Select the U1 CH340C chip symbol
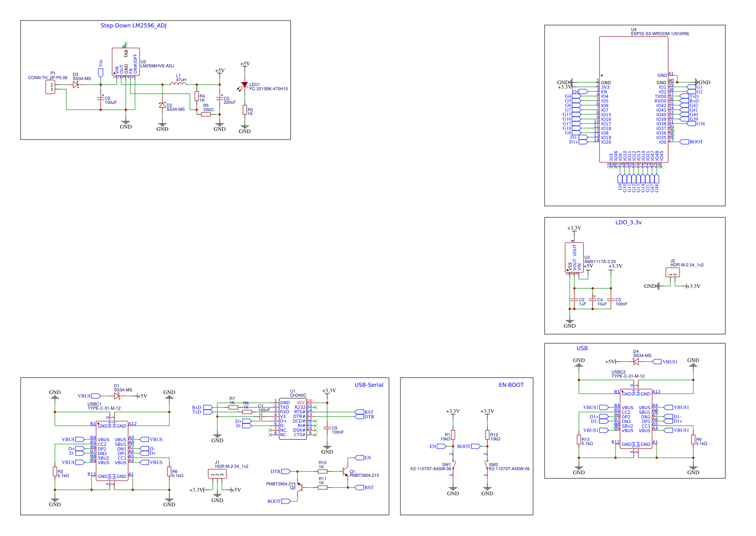Image resolution: width=756 pixels, height=536 pixels. click(293, 419)
